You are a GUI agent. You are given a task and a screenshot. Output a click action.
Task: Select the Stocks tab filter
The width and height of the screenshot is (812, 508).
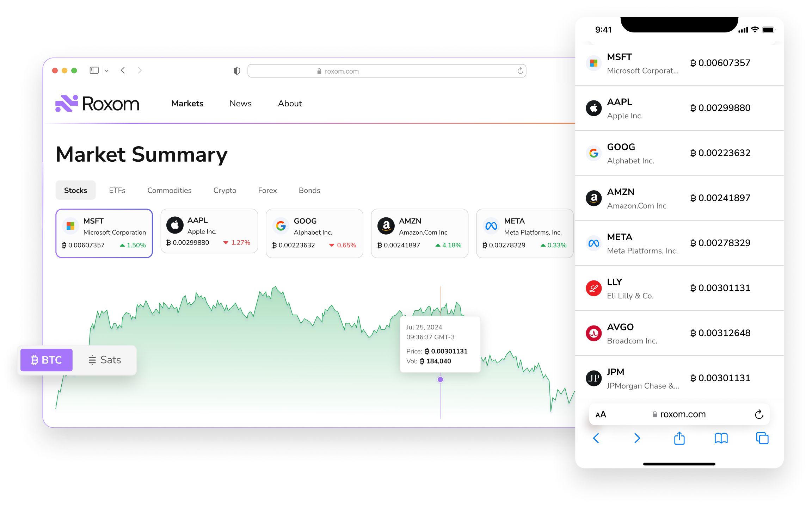(74, 190)
